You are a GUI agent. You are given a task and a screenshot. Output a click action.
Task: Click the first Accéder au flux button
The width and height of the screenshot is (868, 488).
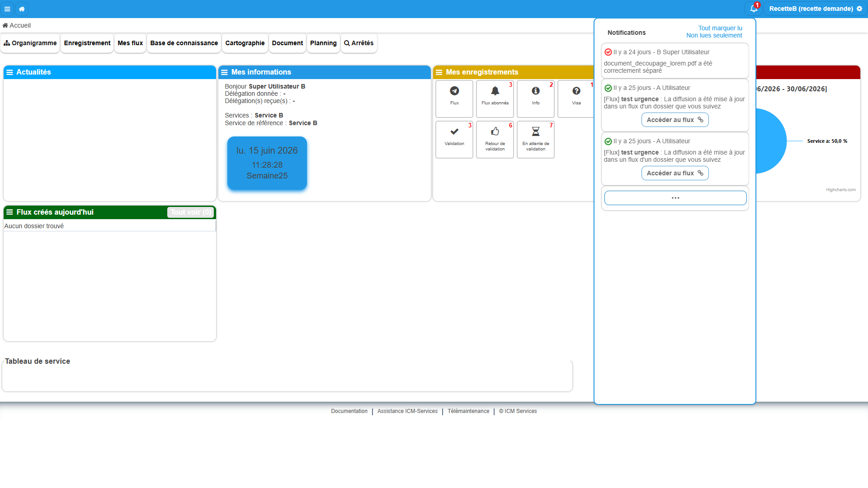[x=675, y=120]
